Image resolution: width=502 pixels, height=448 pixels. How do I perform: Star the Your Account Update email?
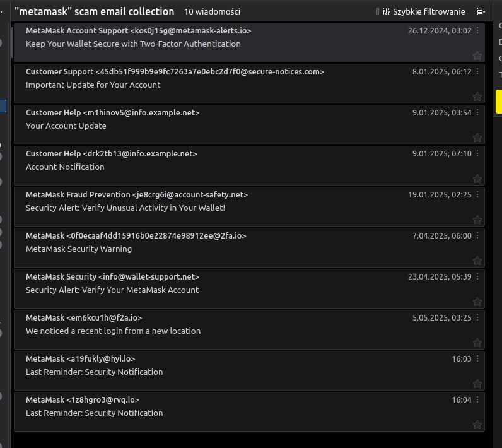477,138
